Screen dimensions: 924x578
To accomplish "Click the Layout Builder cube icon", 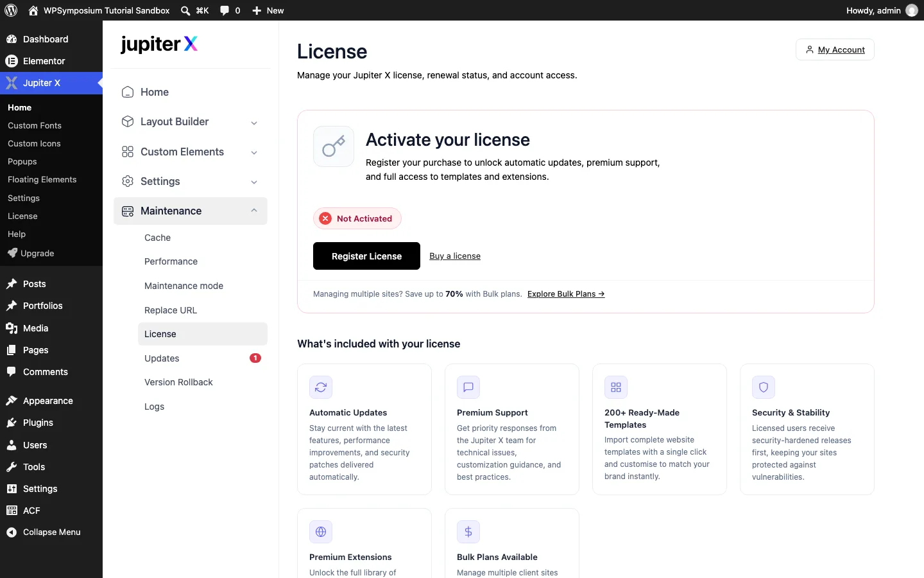I will (128, 121).
